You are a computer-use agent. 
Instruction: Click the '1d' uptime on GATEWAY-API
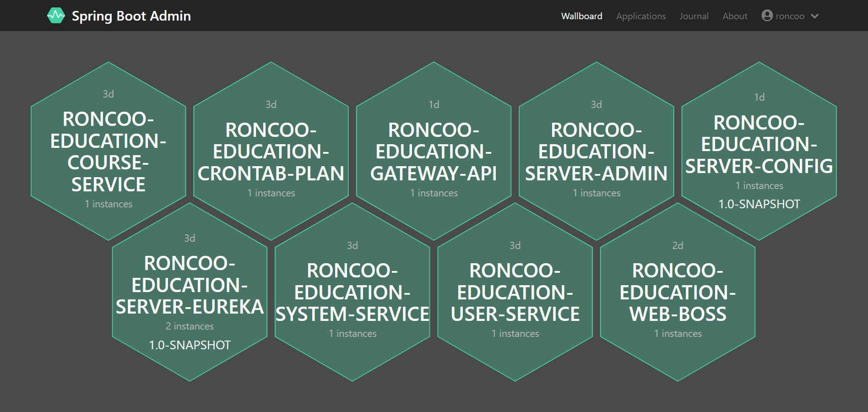[x=434, y=105]
